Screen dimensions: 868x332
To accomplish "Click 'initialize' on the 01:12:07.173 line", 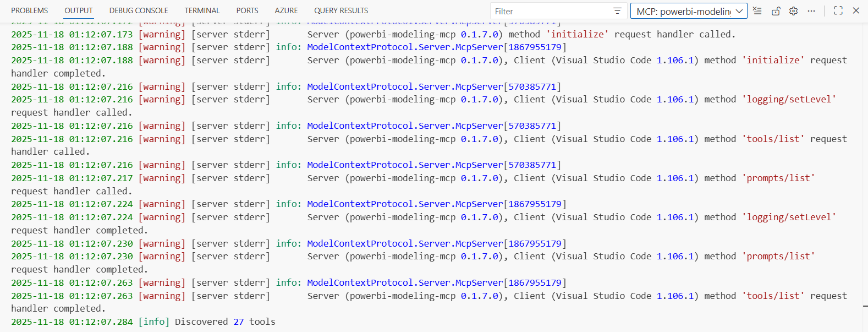I will click(577, 34).
